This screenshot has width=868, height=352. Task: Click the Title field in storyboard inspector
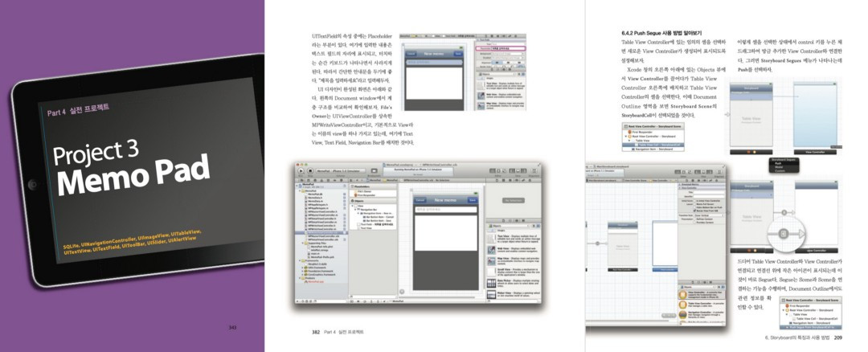[x=709, y=193]
